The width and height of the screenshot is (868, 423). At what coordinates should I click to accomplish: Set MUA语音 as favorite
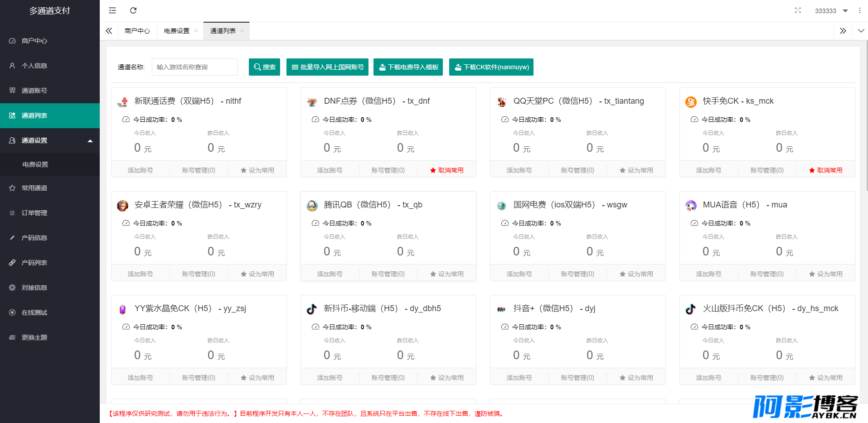826,274
